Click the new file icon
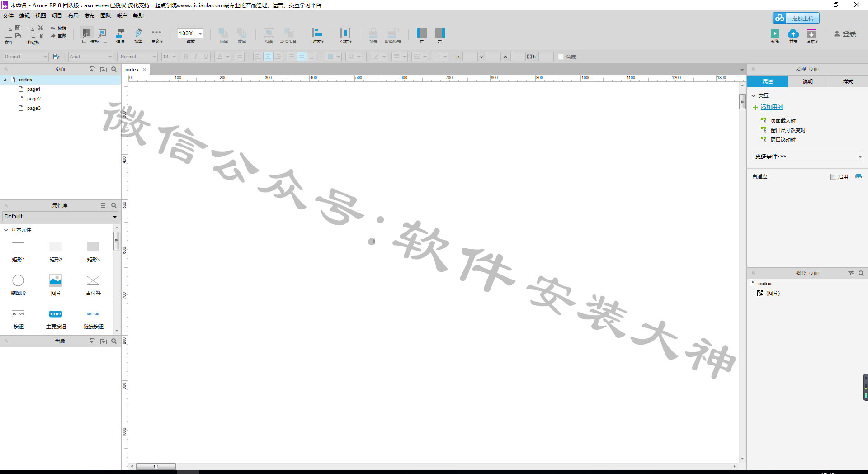This screenshot has height=474, width=868. pyautogui.click(x=9, y=33)
